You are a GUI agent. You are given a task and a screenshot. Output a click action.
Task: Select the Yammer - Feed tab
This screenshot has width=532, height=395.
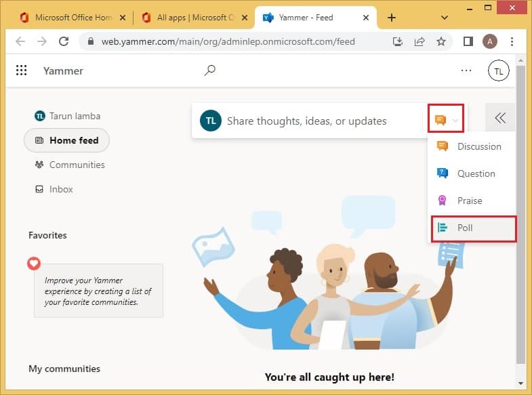pyautogui.click(x=316, y=18)
